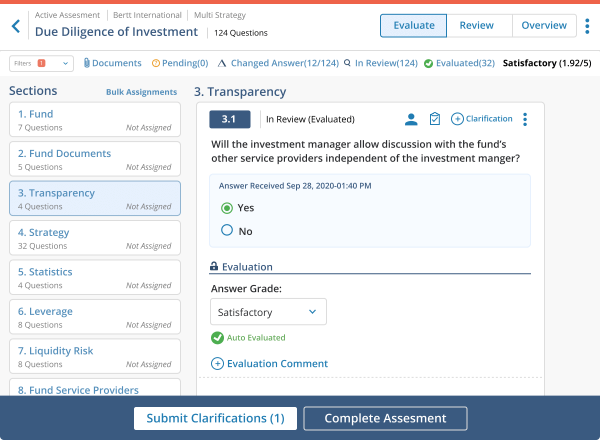Add an Evaluation Comment via plus icon
Image resolution: width=600 pixels, height=440 pixels.
pyautogui.click(x=217, y=363)
